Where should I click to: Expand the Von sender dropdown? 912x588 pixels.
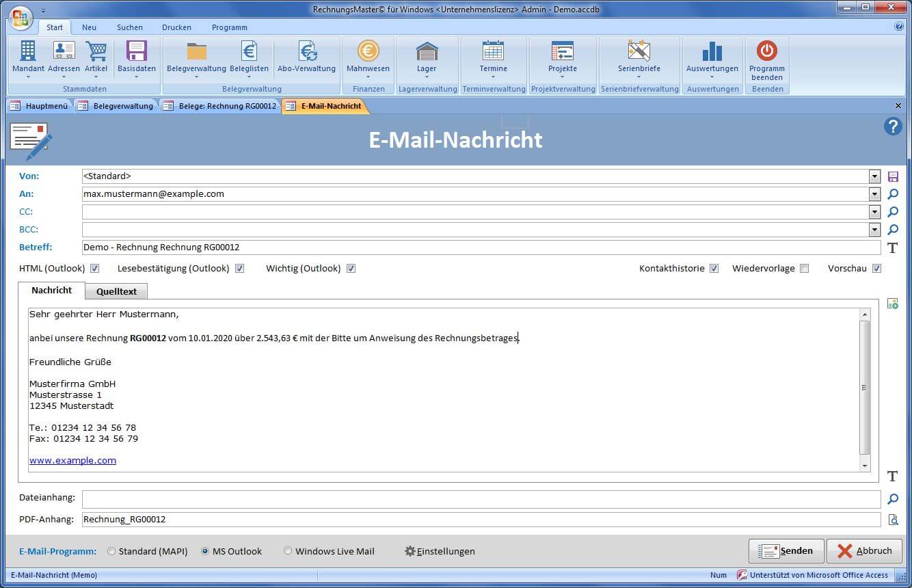874,176
